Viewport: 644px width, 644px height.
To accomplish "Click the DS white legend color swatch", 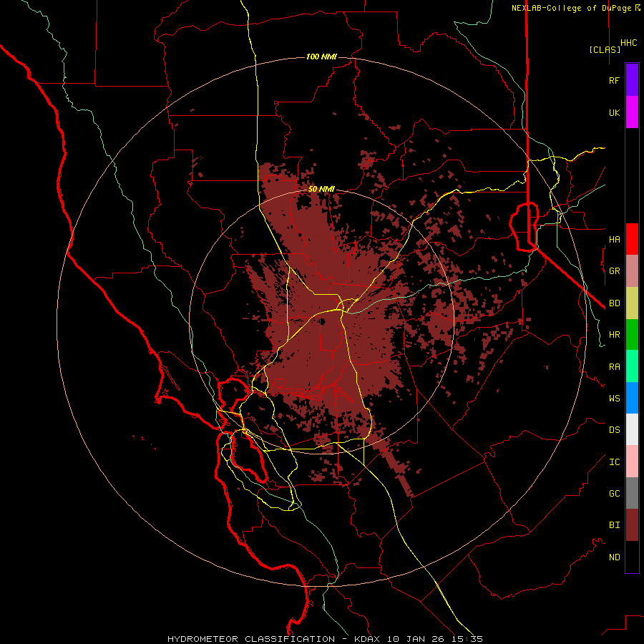I will point(632,429).
